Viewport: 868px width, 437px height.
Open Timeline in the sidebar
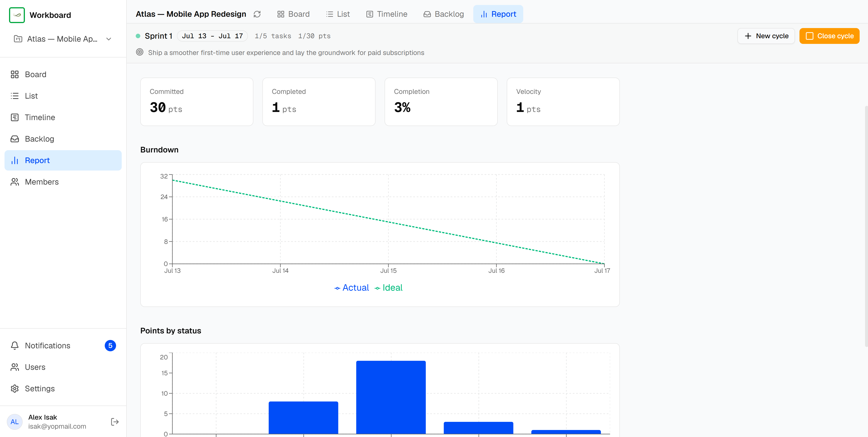(x=63, y=118)
